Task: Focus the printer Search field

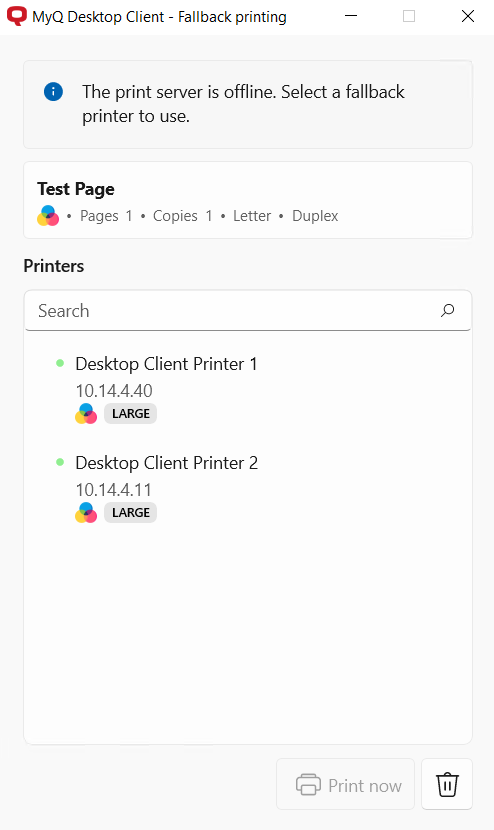Action: pyautogui.click(x=248, y=311)
